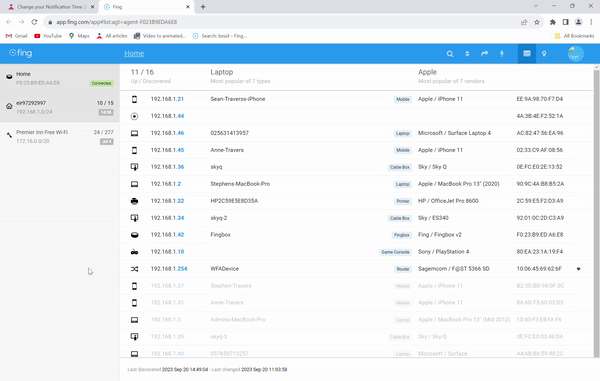The height and width of the screenshot is (381, 600).
Task: Click the Laptop most popular type summary
Action: [240, 76]
